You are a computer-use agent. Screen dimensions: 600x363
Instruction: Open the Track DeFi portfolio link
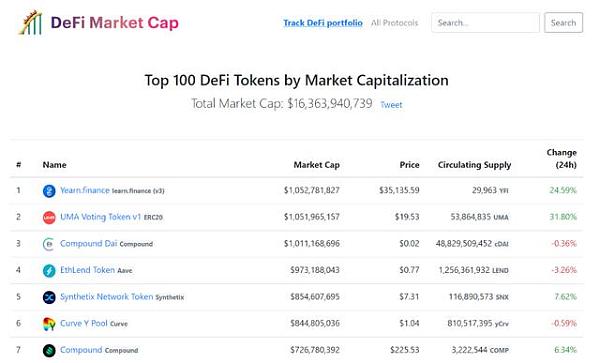(323, 23)
